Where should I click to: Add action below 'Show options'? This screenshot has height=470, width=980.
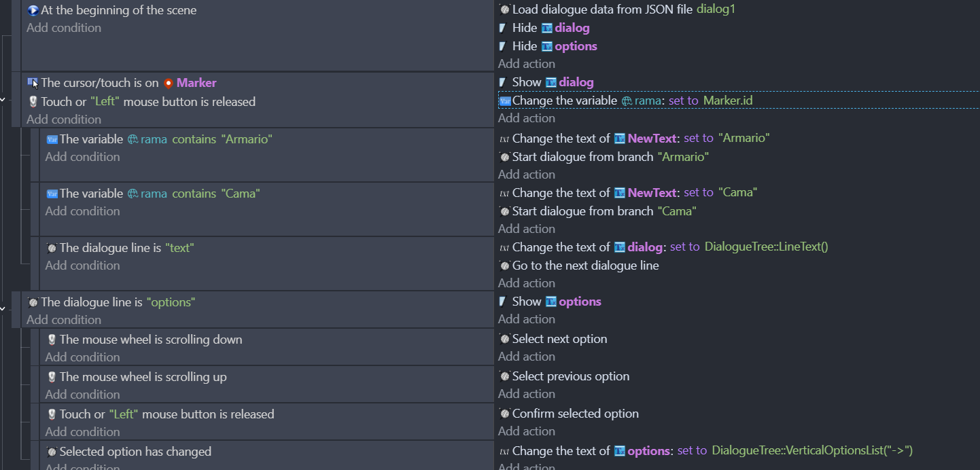coord(527,319)
